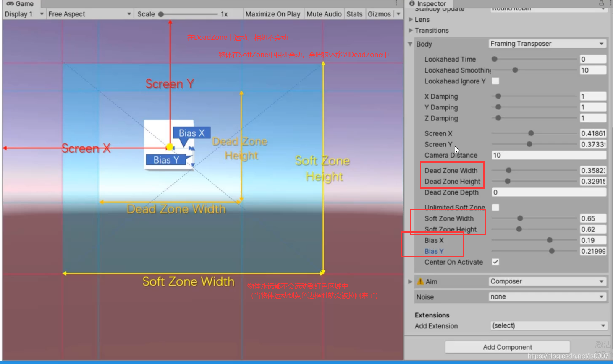Click the Bias X slider
613x364 pixels.
[535, 240]
